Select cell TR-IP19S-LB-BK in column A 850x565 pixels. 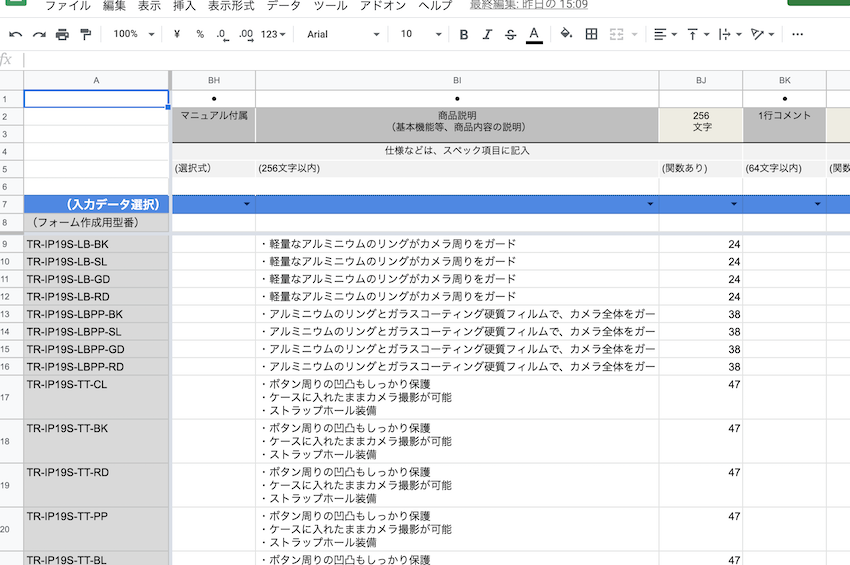click(x=96, y=244)
